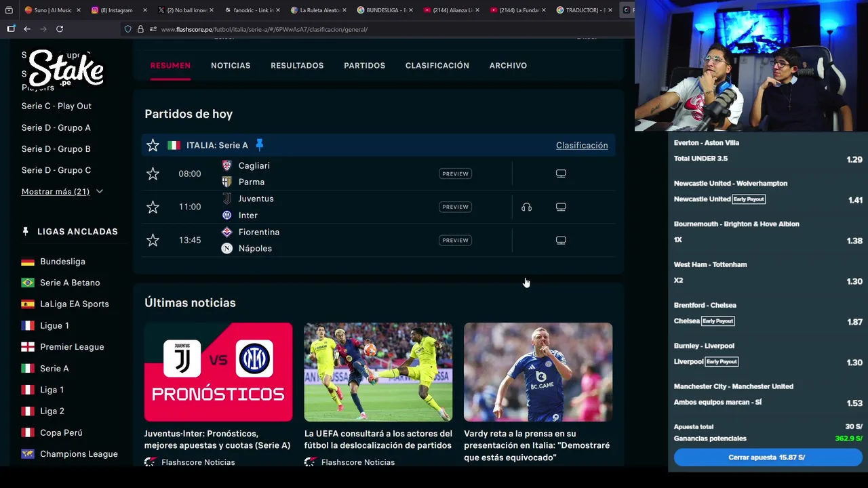Viewport: 868px width, 488px height.
Task: Toggle star for ITALIA: Serie A league
Action: pos(153,146)
